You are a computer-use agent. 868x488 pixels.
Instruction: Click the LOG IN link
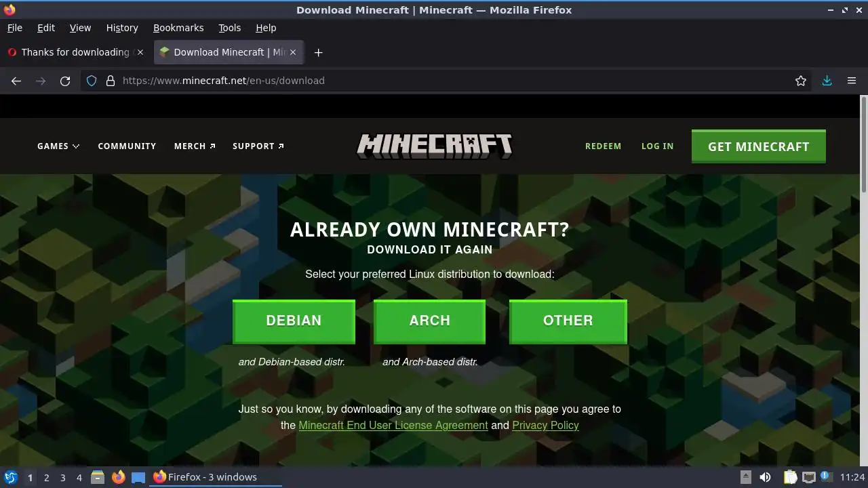[x=657, y=146]
